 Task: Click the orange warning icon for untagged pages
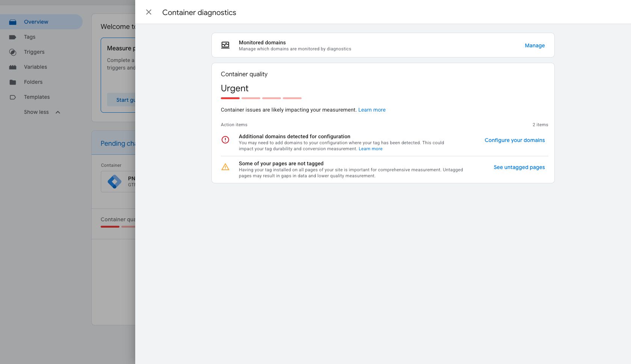(225, 167)
